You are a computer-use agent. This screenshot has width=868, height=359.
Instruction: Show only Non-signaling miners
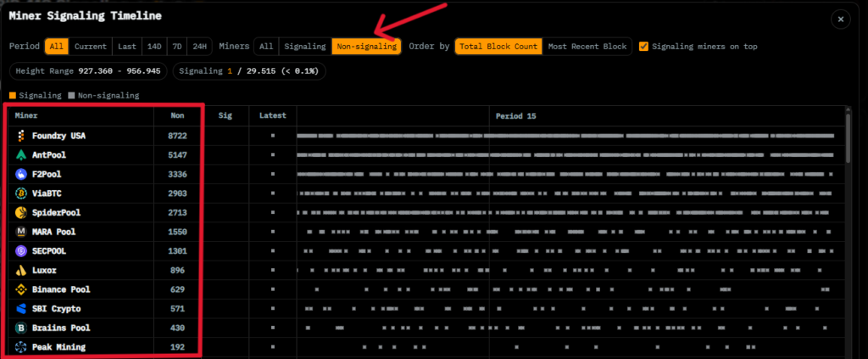pyautogui.click(x=366, y=47)
